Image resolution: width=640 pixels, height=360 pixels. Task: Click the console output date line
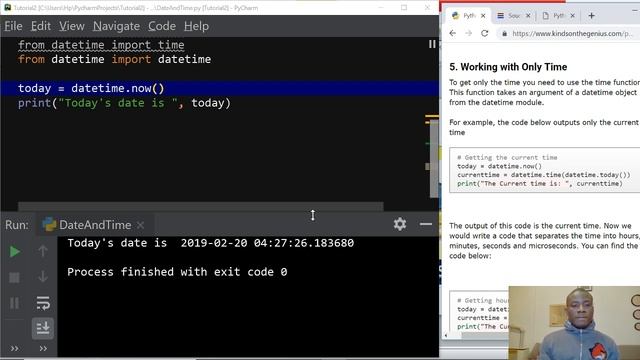click(x=211, y=243)
